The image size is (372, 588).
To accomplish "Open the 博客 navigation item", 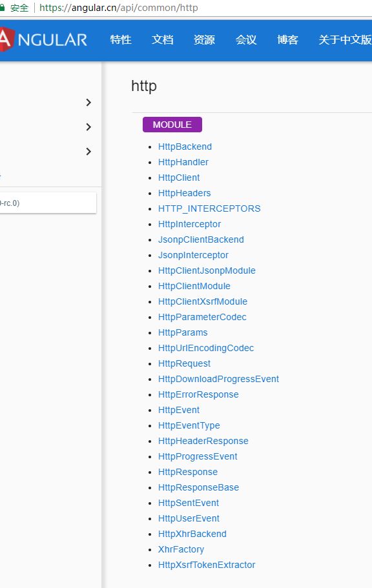I will pos(287,39).
